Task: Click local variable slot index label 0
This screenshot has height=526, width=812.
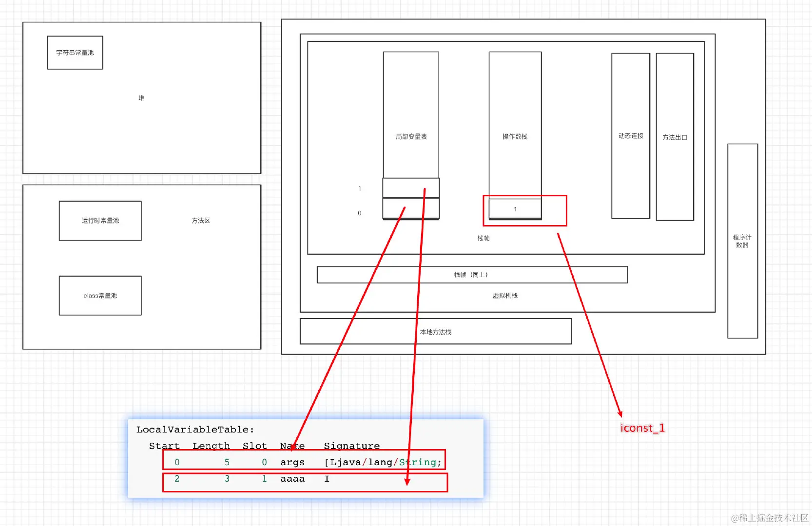Action: 360,213
